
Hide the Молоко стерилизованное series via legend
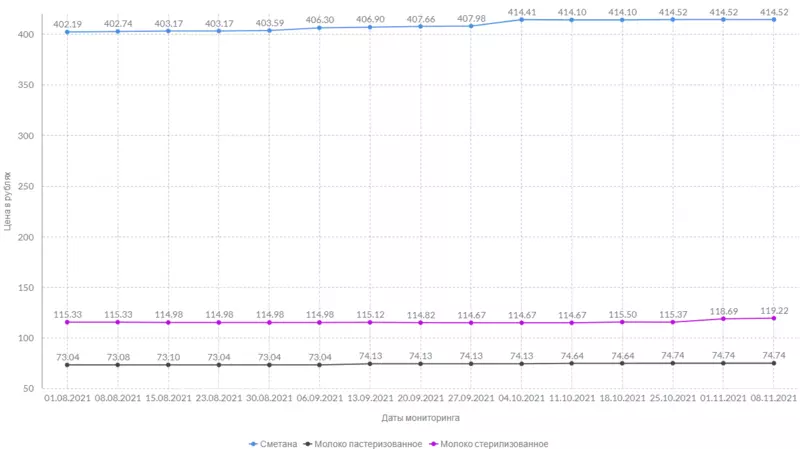(494, 443)
